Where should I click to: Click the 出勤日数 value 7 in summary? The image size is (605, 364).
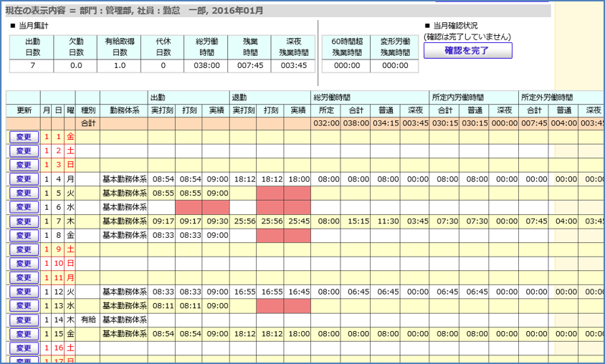[x=32, y=65]
